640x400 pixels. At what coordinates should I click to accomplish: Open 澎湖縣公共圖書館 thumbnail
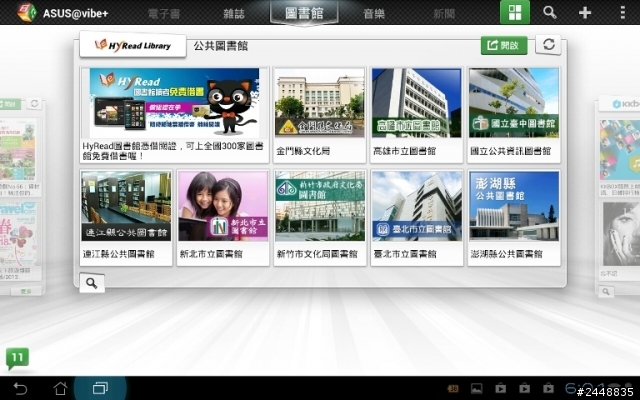(x=514, y=206)
